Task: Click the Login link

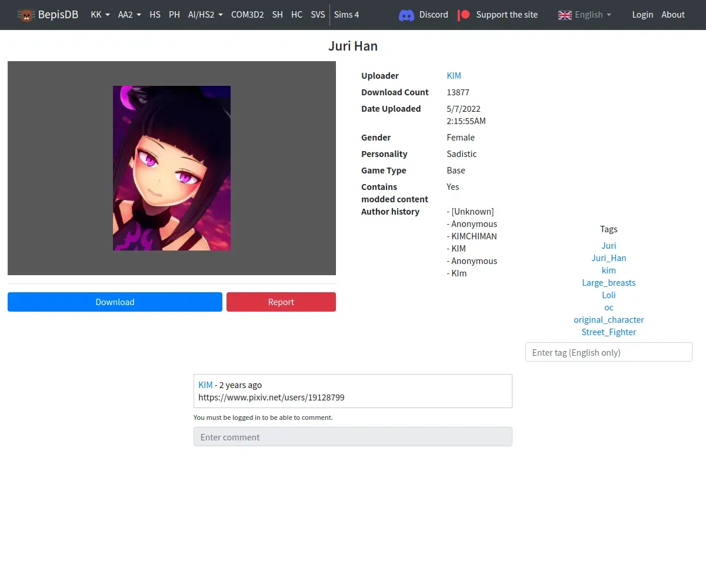Action: click(x=642, y=15)
